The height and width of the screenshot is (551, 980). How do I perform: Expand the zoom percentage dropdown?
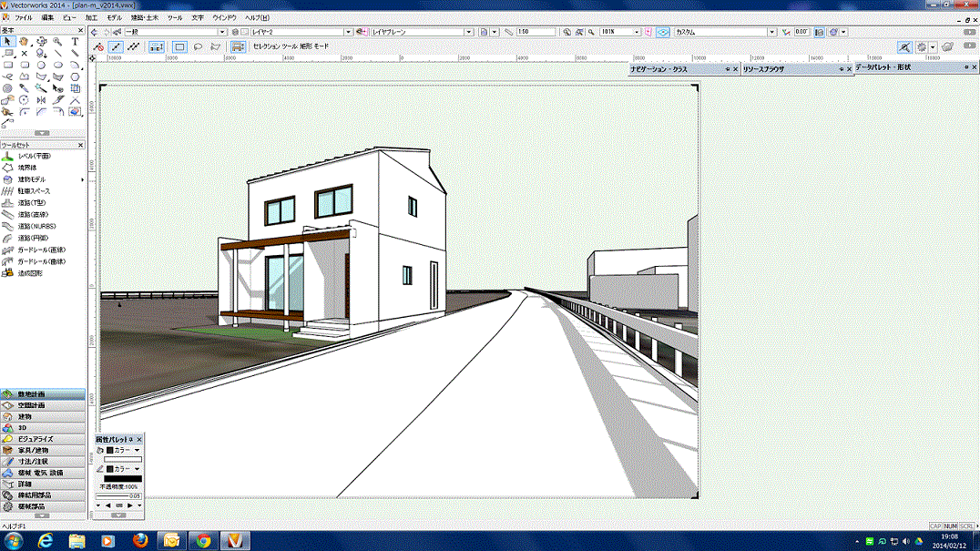pos(638,32)
